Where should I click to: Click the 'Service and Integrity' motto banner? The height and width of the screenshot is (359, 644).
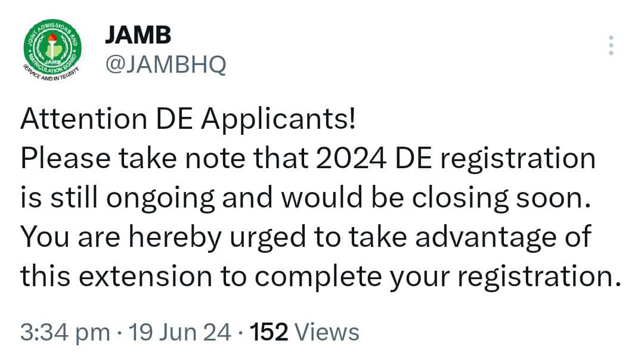coord(50,73)
